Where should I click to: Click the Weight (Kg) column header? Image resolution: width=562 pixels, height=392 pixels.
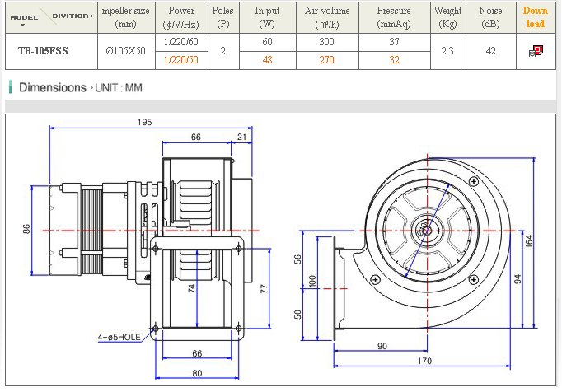pyautogui.click(x=447, y=17)
